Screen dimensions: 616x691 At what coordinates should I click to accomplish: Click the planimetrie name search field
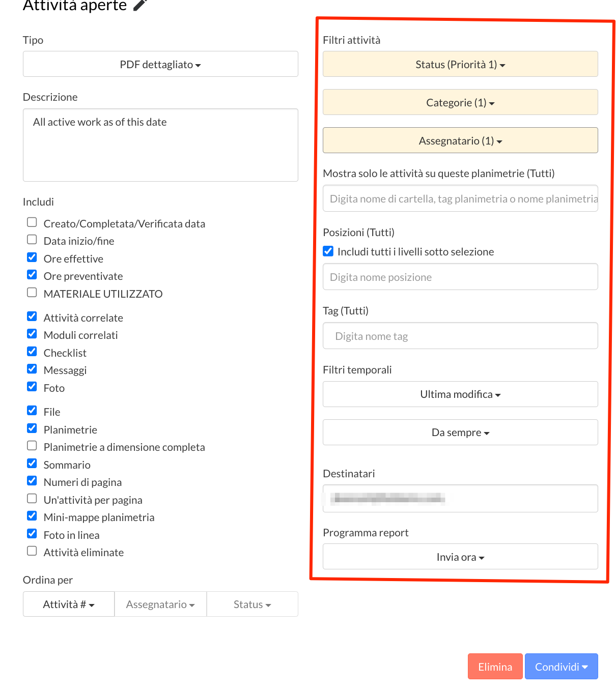tap(460, 198)
